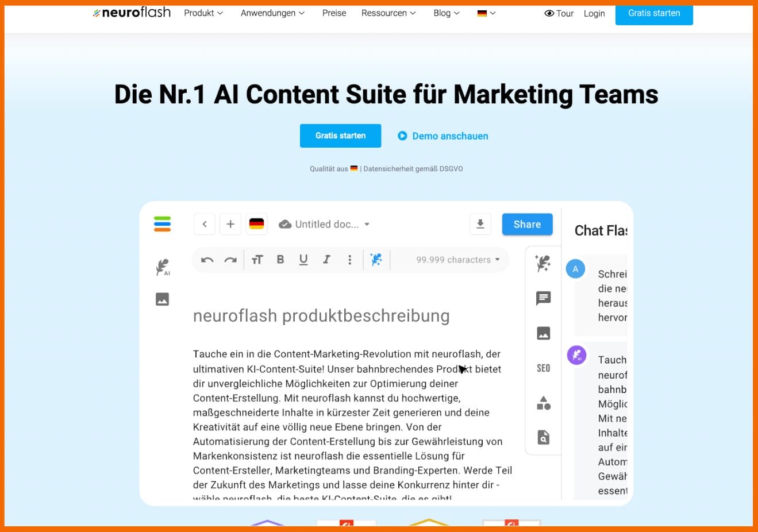Open the Preise page

click(334, 13)
